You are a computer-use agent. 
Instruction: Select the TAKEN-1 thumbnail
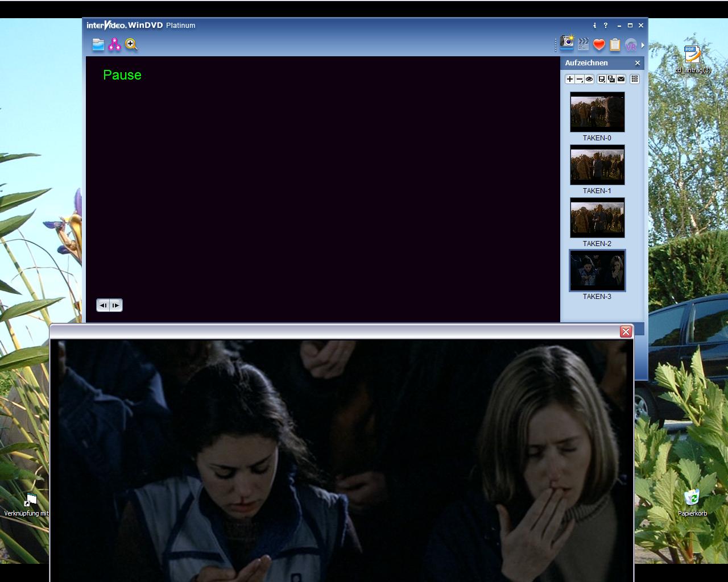point(597,165)
